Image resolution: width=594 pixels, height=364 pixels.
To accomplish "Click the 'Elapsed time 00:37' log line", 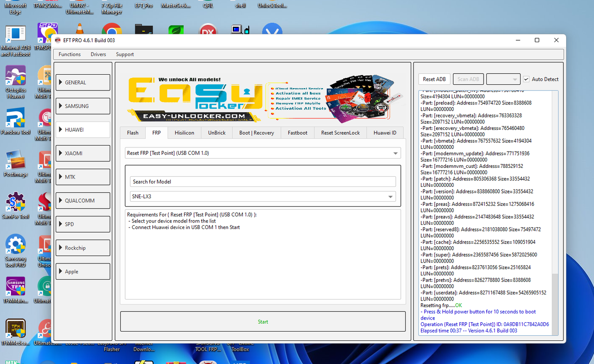I will (x=469, y=331).
